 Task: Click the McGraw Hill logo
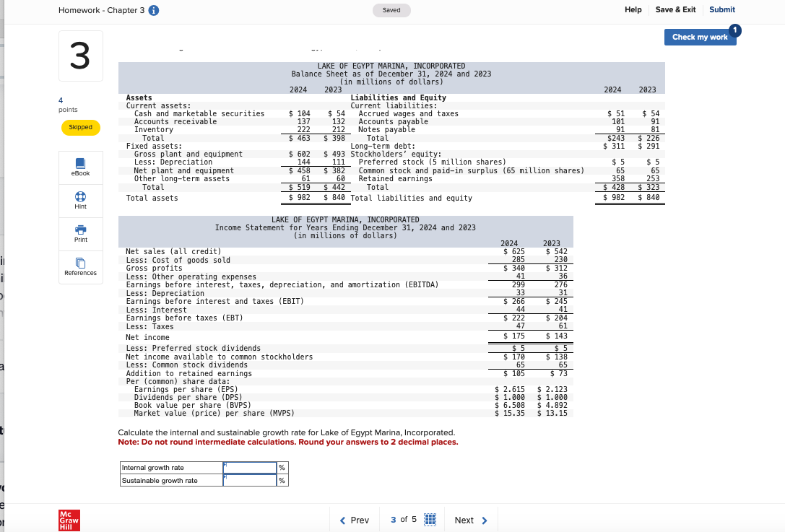click(x=69, y=520)
